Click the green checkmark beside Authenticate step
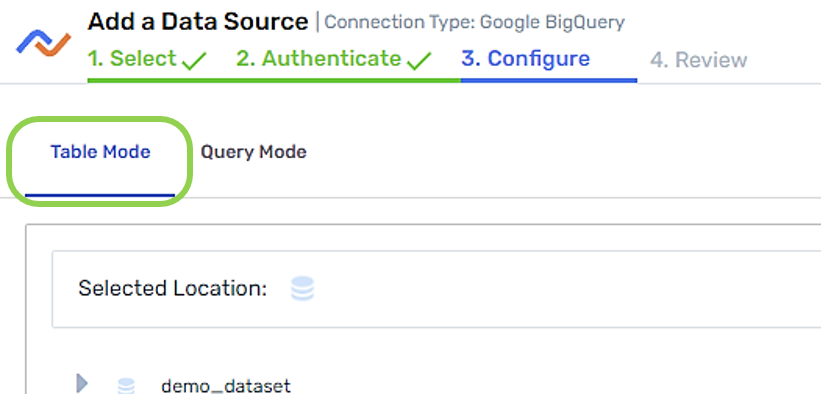 point(419,62)
